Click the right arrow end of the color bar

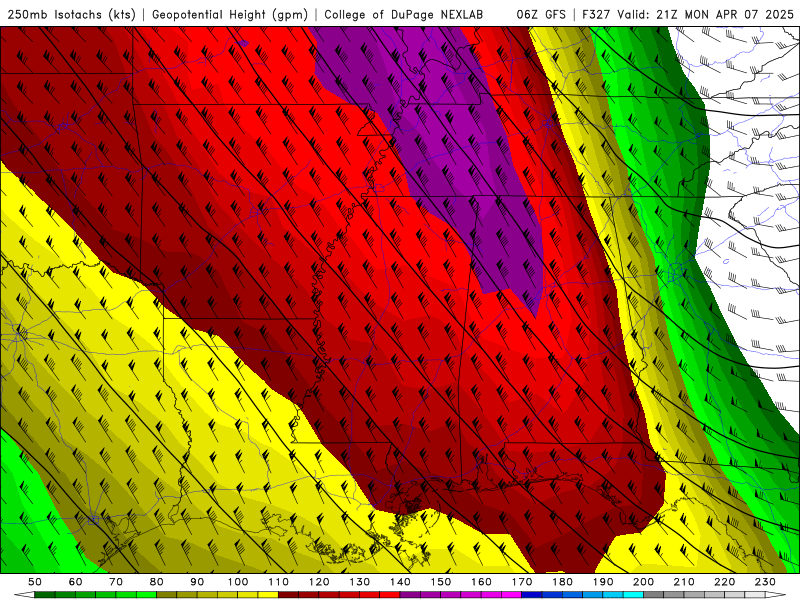(776, 595)
